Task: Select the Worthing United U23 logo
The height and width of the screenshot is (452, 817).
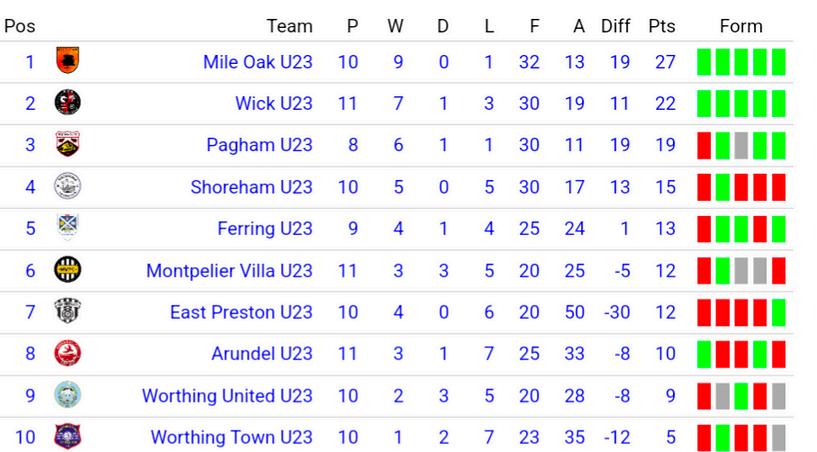Action: (67, 395)
